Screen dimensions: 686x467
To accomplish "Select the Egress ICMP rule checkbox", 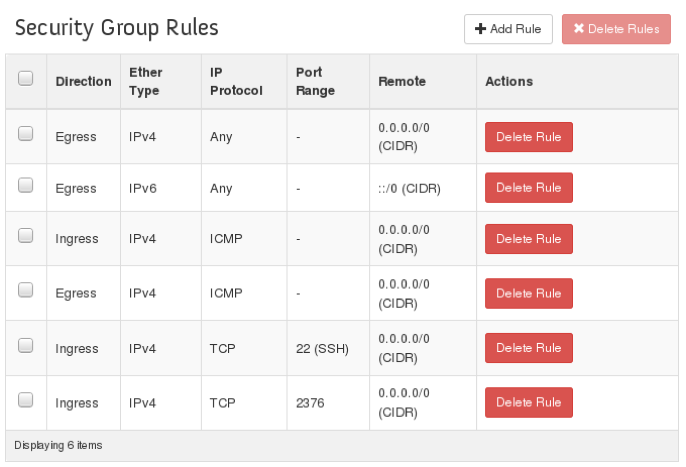I will (25, 290).
